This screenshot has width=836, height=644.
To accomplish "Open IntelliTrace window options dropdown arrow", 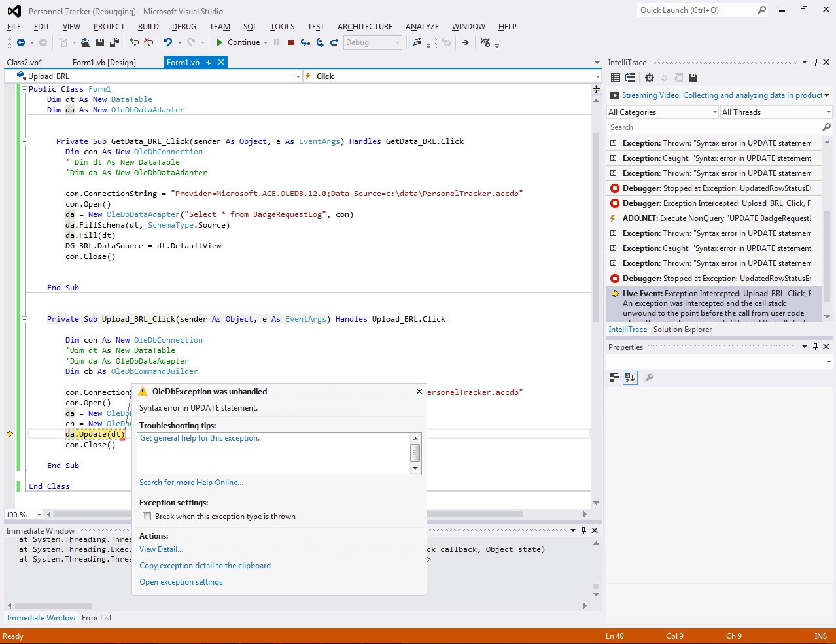I will [805, 62].
